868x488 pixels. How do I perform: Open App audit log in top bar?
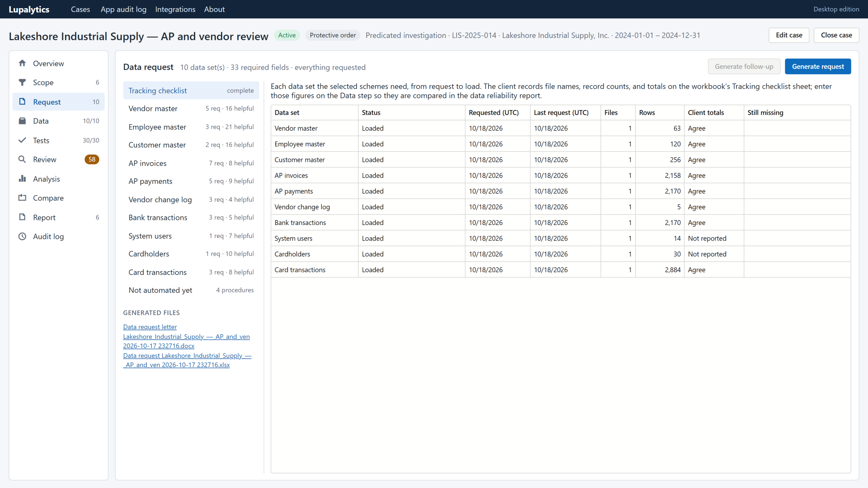(123, 9)
